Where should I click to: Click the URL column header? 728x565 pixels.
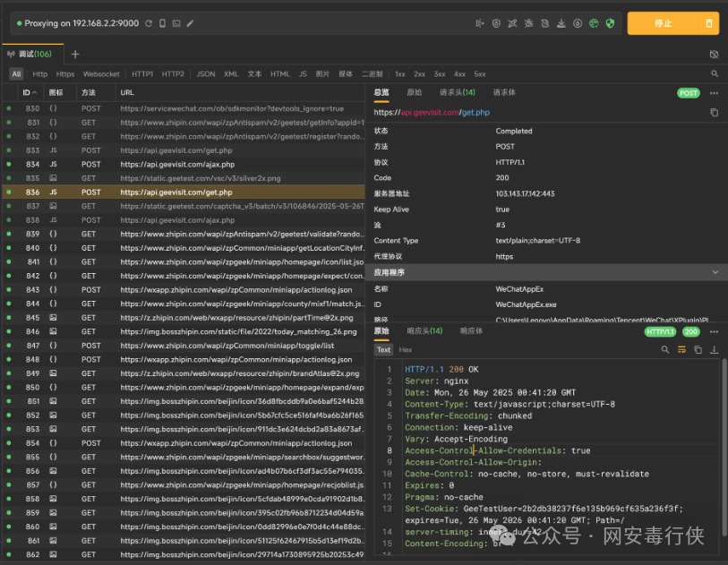click(127, 92)
